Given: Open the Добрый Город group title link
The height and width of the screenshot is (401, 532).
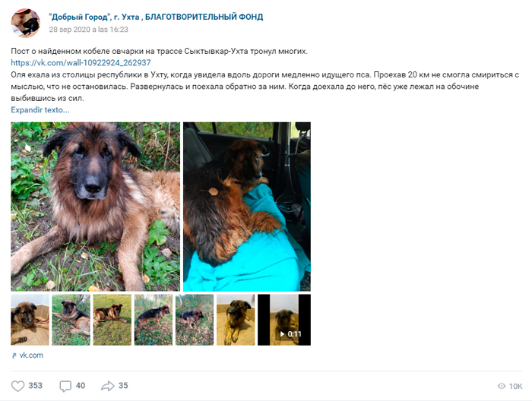Looking at the screenshot, I should (x=156, y=17).
